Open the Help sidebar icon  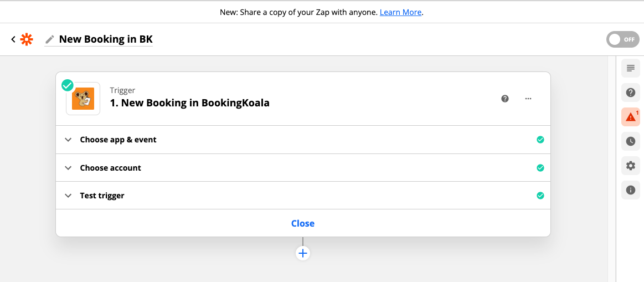pos(630,93)
